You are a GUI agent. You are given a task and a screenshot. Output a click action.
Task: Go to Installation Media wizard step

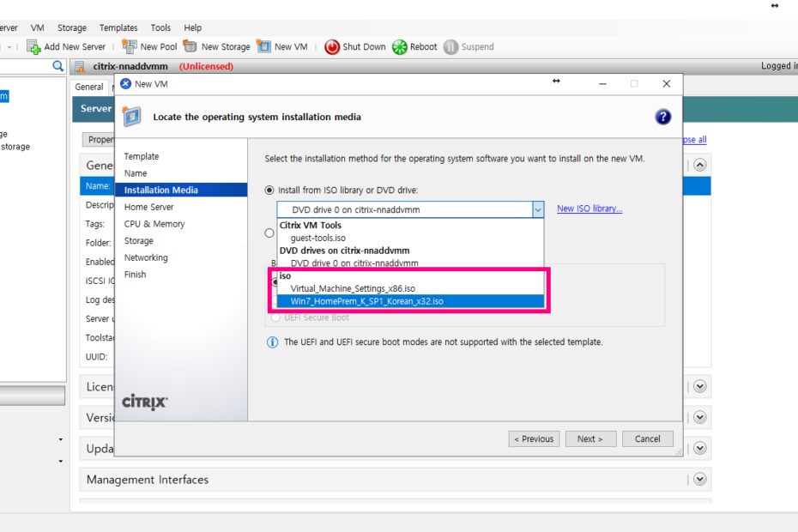[x=181, y=190]
